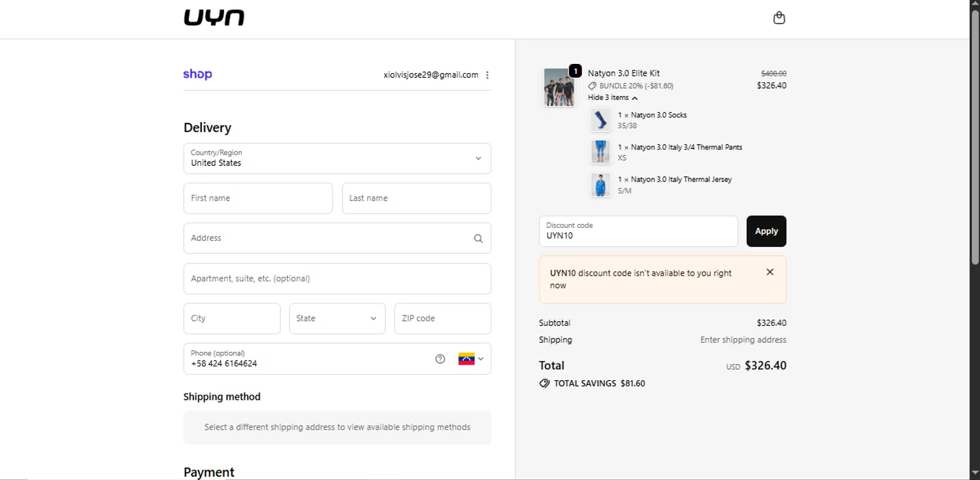Focus the Apartment, suite, etc. field
This screenshot has height=480, width=980.
coord(337,279)
